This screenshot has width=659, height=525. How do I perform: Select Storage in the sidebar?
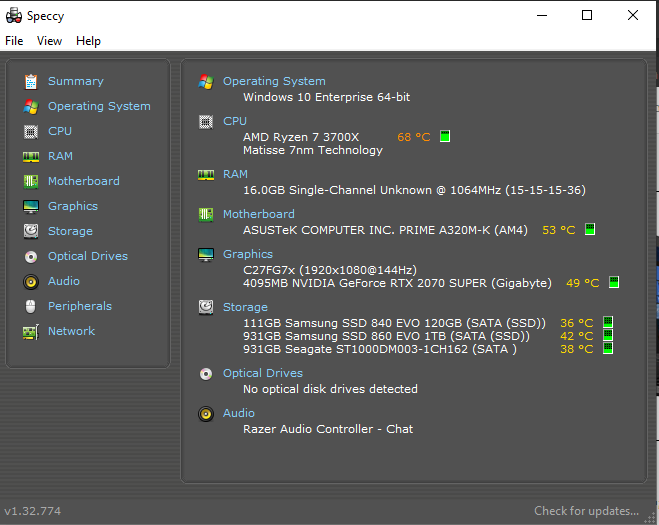(x=70, y=231)
